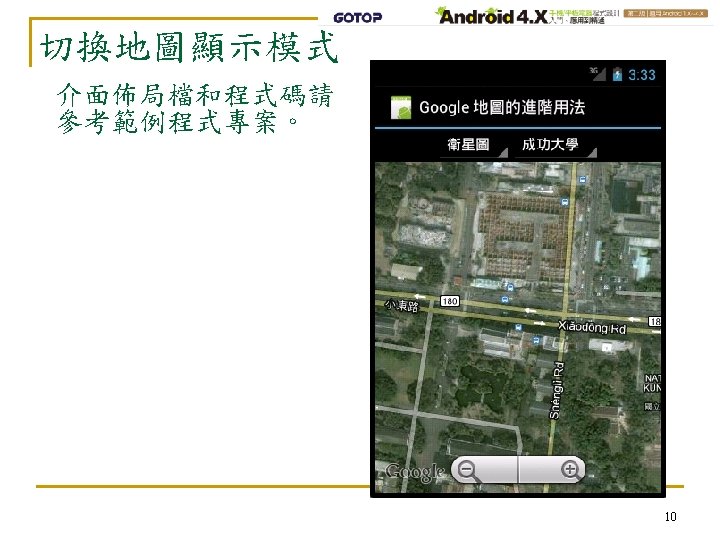Click the Google 地圖的進階用法 title text
The image size is (720, 540).
click(x=502, y=107)
